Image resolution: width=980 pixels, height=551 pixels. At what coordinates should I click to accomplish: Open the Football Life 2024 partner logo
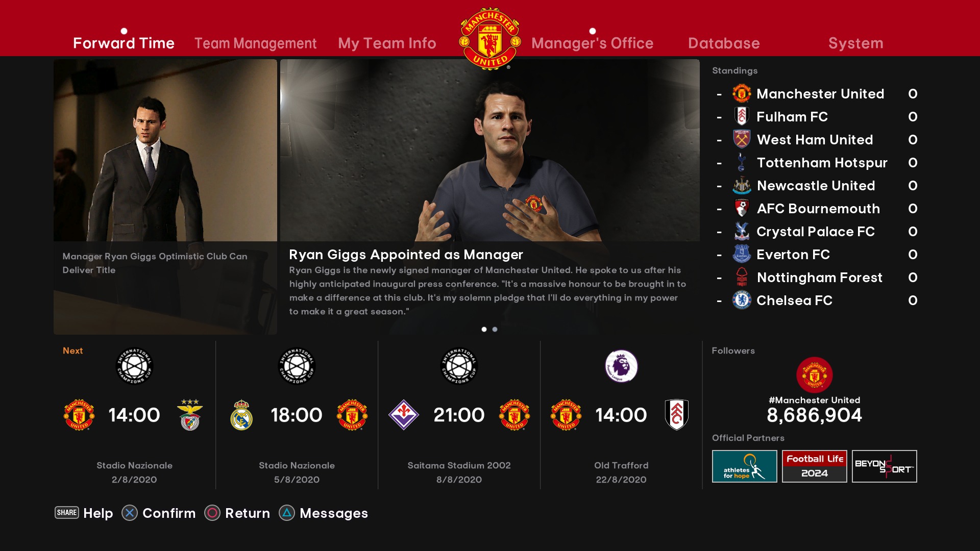click(x=814, y=466)
